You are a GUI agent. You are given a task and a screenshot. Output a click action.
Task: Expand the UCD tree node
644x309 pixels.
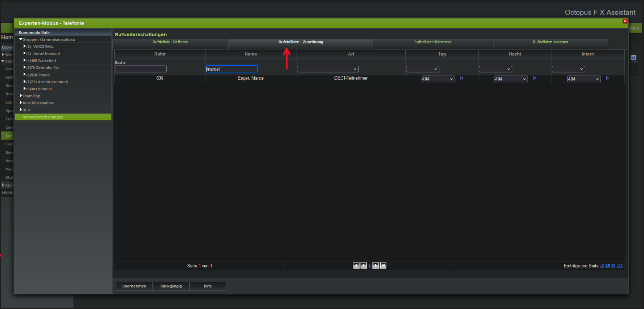(x=21, y=110)
